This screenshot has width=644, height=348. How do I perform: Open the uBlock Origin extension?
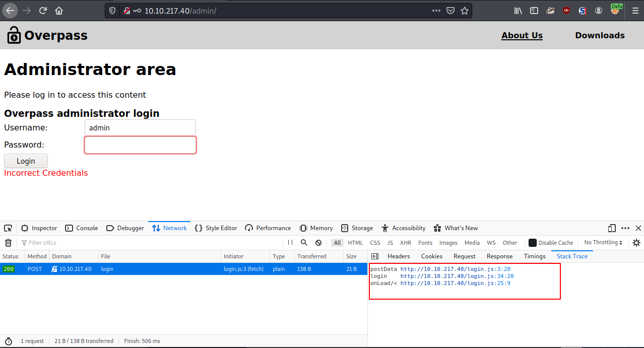click(566, 11)
